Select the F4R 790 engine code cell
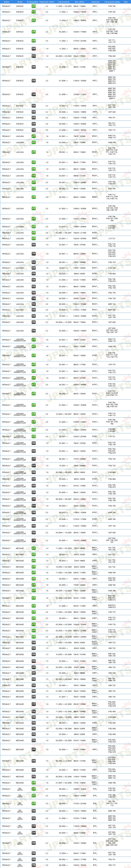The width and height of the screenshot is (131, 868). click(x=112, y=6)
